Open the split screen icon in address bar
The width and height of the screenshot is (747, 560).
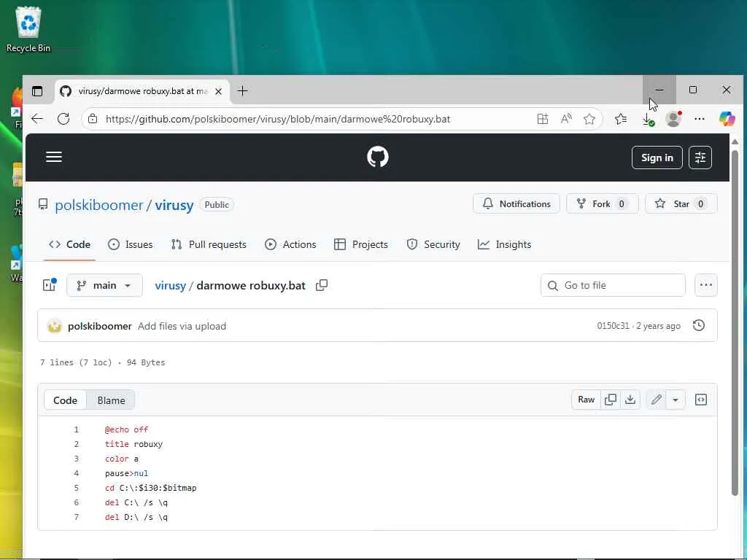[x=543, y=119]
